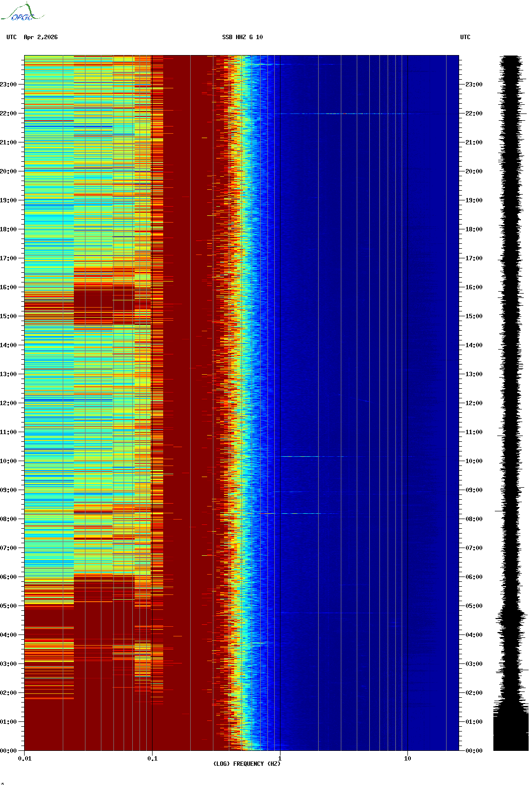Click the '10:00' label on the left time axis

(x=9, y=461)
